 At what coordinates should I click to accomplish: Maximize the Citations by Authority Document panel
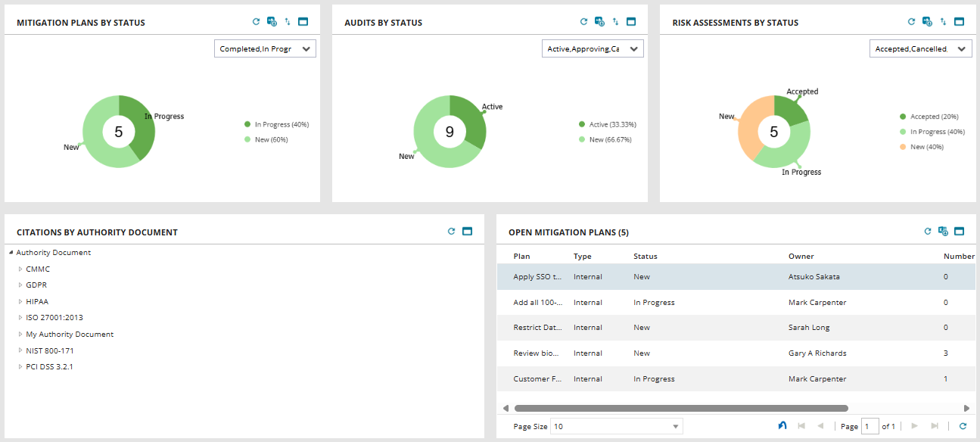click(x=467, y=231)
